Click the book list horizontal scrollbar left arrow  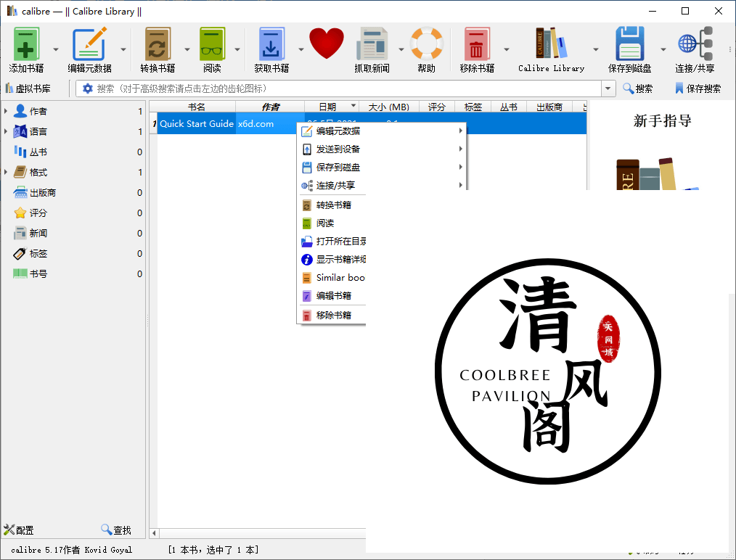154,533
